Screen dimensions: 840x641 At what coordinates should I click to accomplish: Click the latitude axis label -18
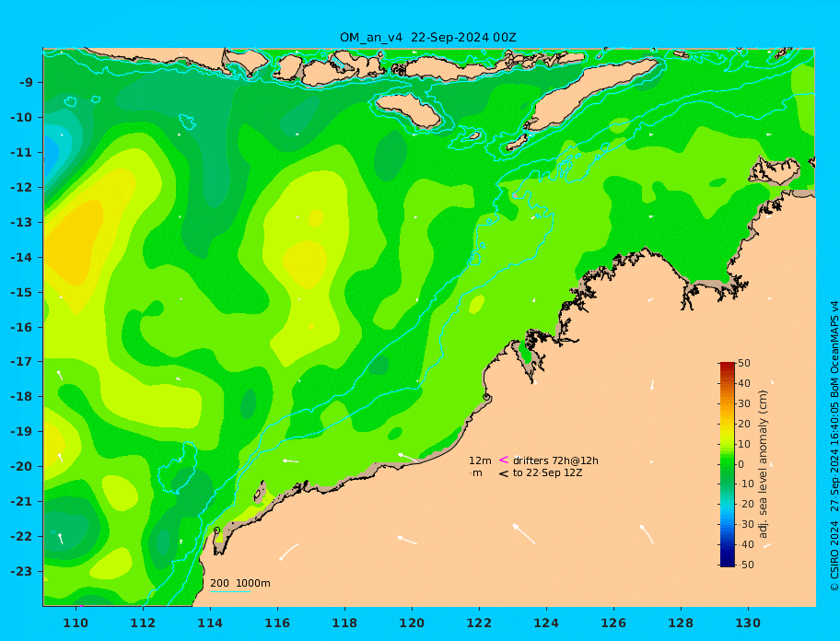coord(21,397)
